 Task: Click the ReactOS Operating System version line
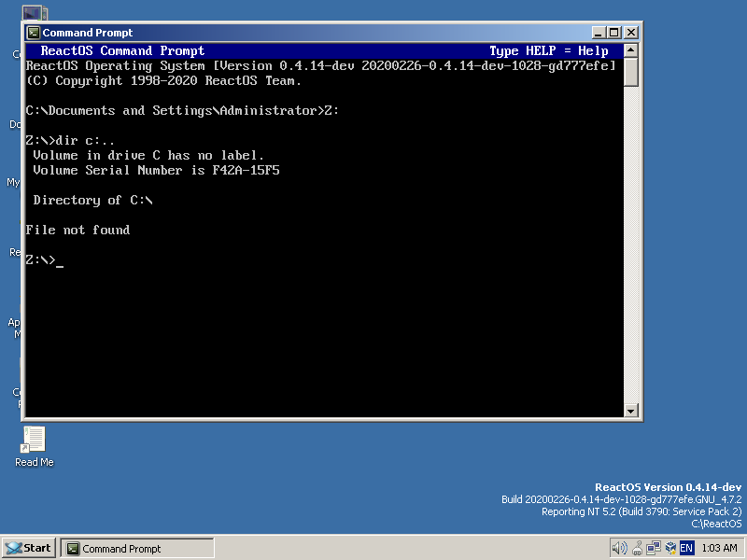coord(321,65)
